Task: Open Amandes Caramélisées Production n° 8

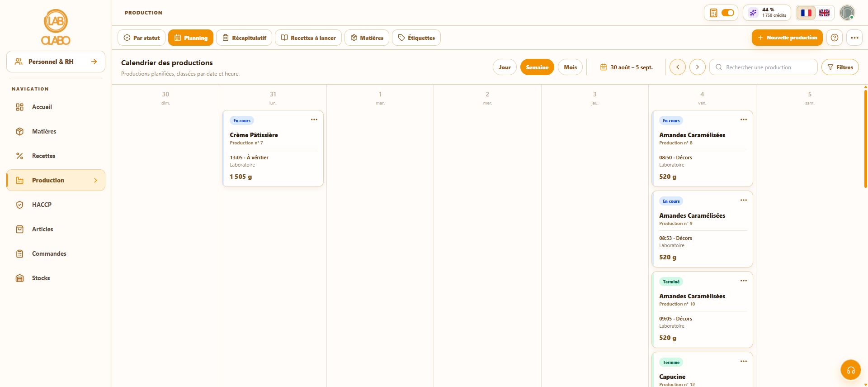Action: coord(702,148)
